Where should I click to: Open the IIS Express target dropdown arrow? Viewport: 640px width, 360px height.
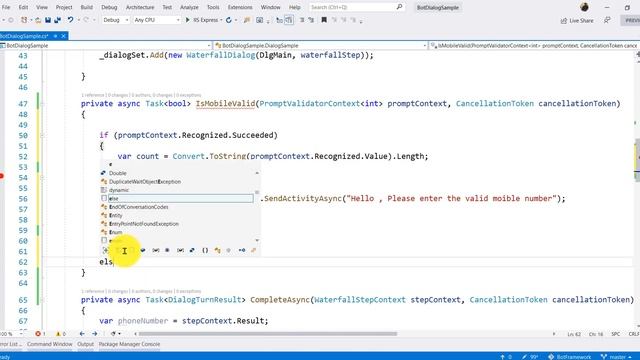(221, 20)
